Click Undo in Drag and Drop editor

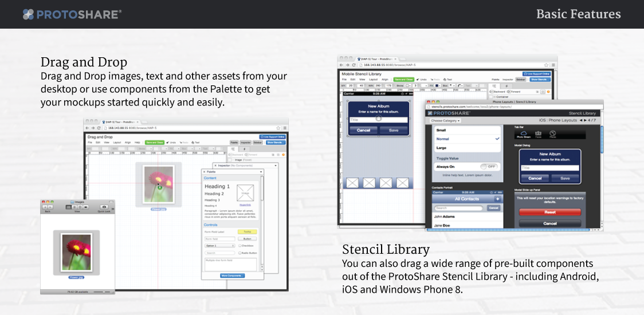[171, 143]
